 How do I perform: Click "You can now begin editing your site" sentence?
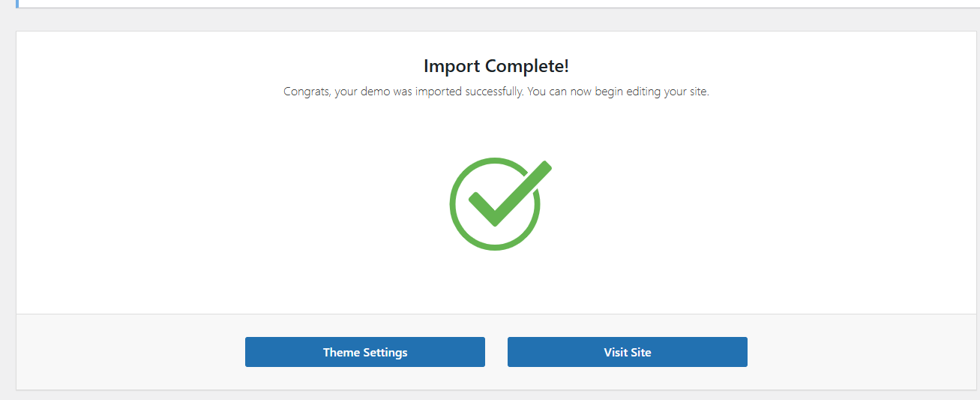click(x=618, y=92)
